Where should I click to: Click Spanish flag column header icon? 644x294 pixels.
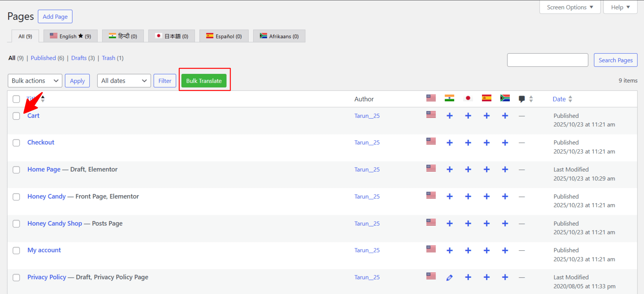click(x=487, y=98)
